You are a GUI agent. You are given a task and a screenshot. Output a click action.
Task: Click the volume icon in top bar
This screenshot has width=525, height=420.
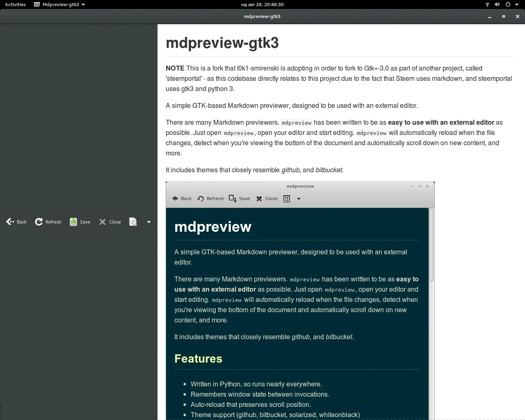tap(497, 5)
